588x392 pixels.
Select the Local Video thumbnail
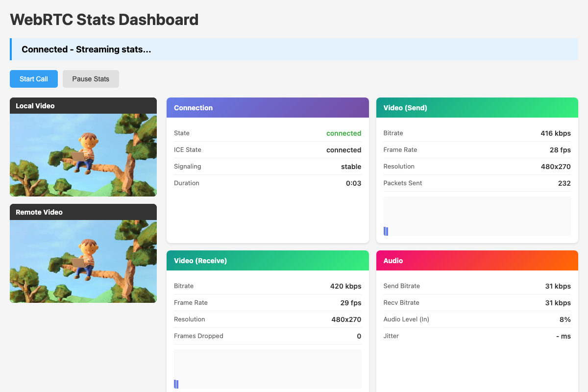pos(83,155)
